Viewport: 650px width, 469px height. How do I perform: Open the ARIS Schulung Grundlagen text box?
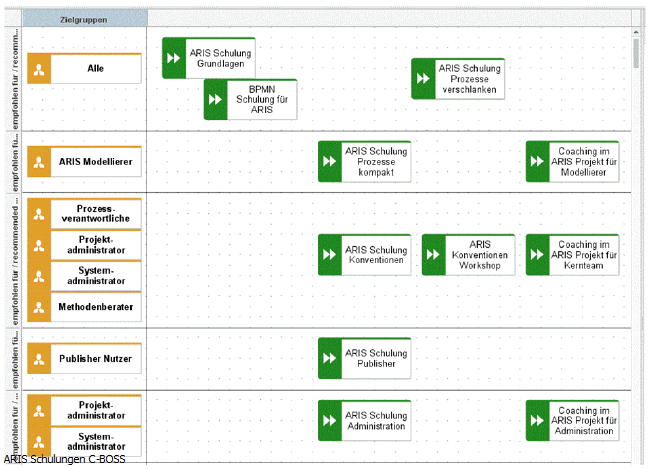(x=220, y=58)
